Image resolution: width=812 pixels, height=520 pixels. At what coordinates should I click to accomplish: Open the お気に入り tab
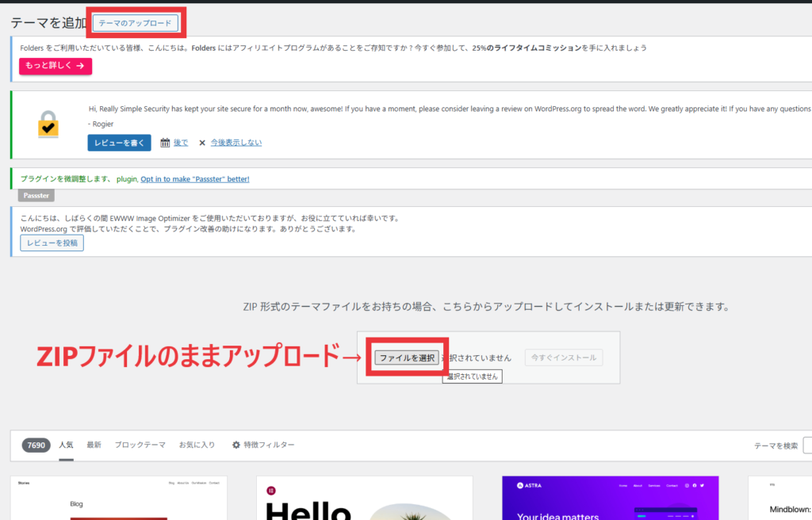click(197, 445)
